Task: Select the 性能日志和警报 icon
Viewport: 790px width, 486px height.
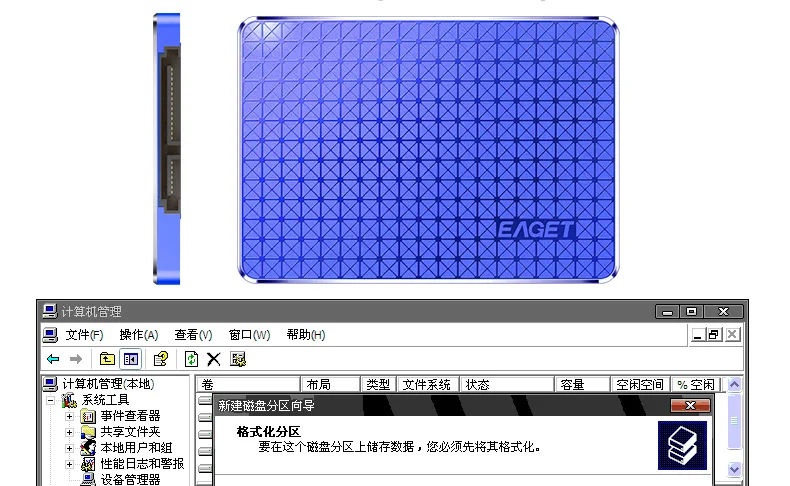Action: pyautogui.click(x=88, y=464)
